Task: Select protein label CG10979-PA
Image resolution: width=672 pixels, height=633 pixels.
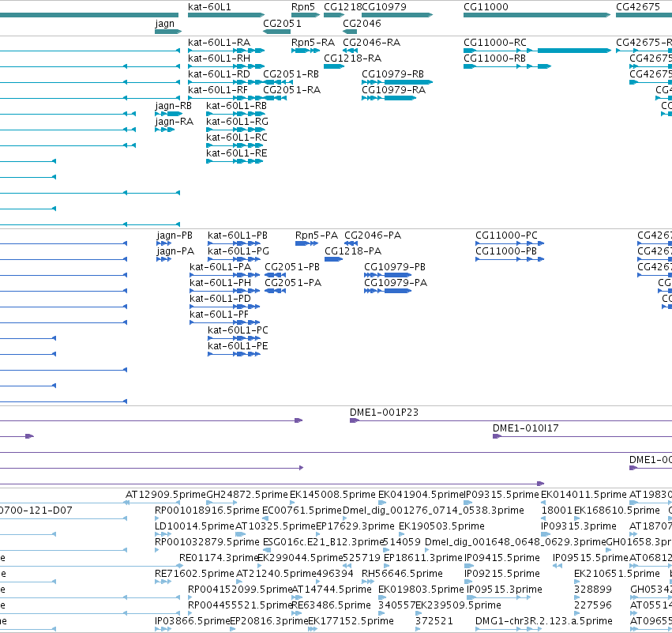Action: (x=396, y=283)
